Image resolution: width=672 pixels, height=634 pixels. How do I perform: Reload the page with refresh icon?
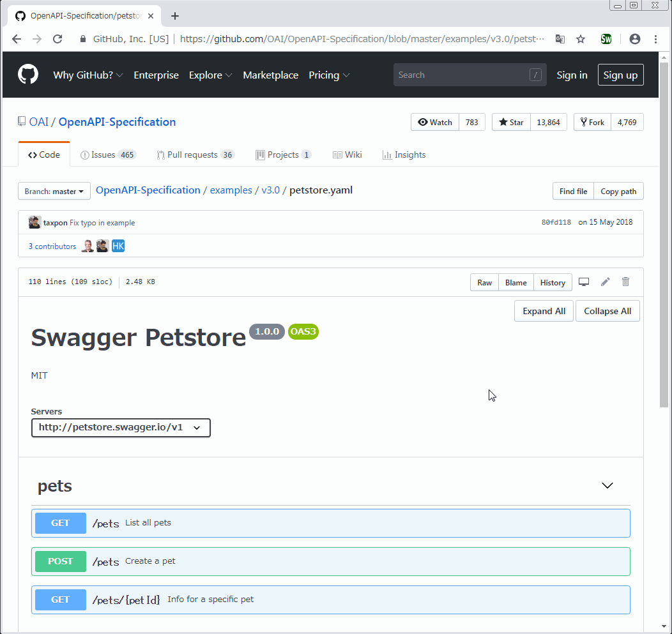click(x=58, y=39)
